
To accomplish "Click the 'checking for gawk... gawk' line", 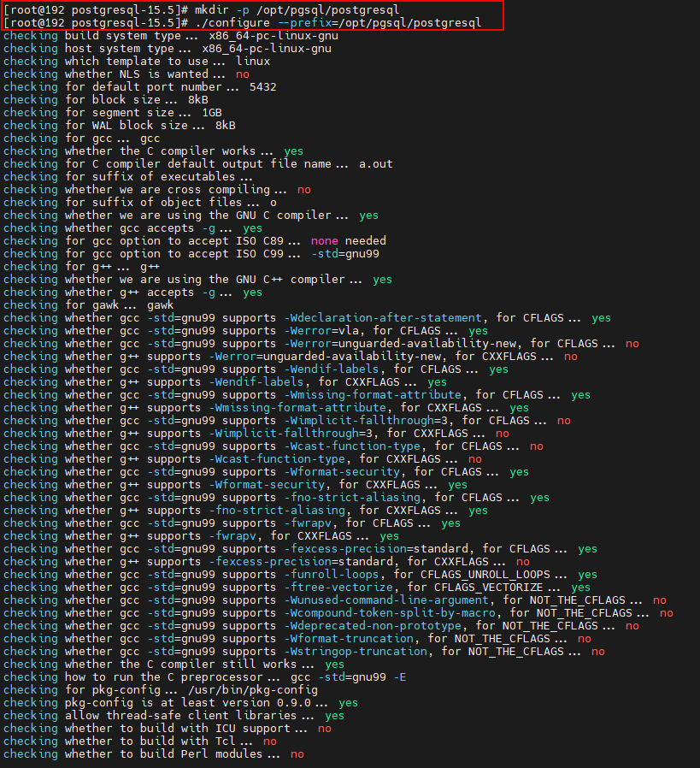I will [89, 305].
